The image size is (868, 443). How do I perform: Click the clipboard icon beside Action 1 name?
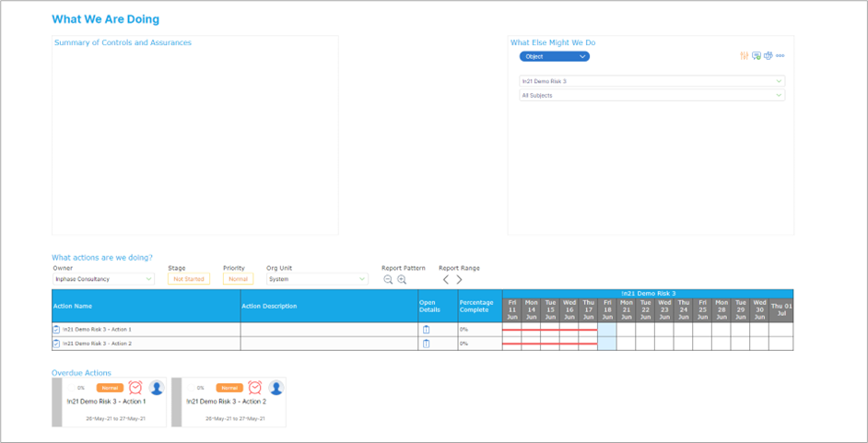[56, 330]
